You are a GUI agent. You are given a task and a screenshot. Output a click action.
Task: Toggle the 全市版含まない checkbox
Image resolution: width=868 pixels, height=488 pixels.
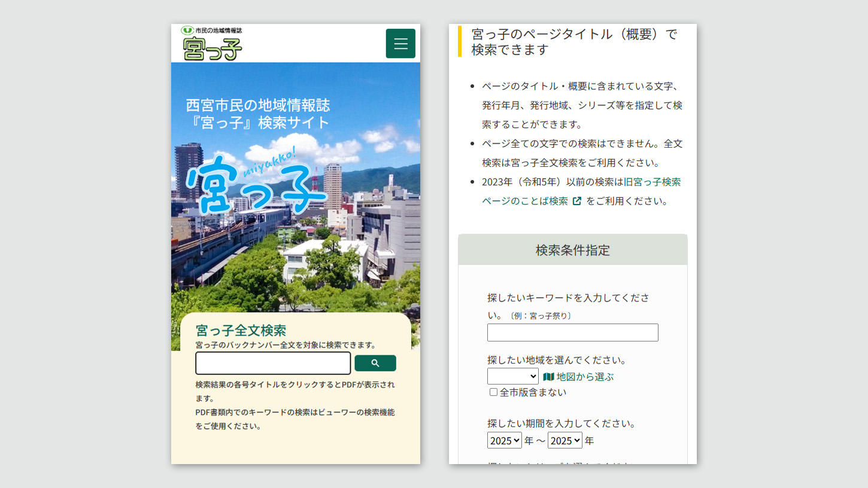pos(493,392)
